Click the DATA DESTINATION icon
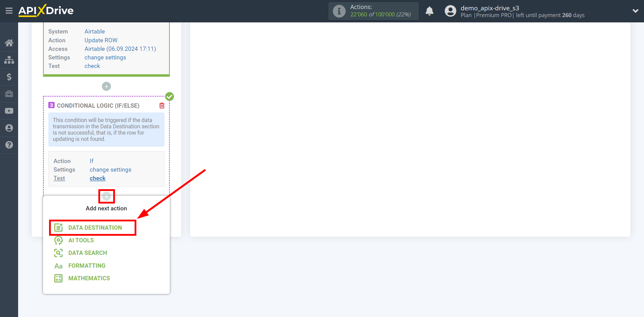 58,227
